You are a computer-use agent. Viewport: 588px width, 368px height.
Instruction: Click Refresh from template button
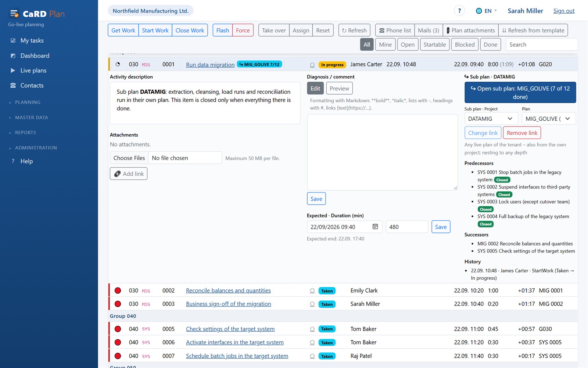tap(533, 31)
